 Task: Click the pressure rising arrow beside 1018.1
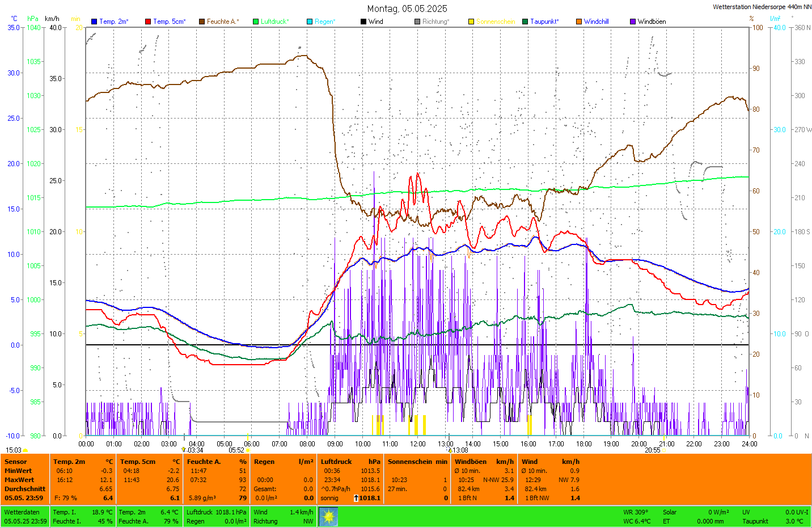356,498
